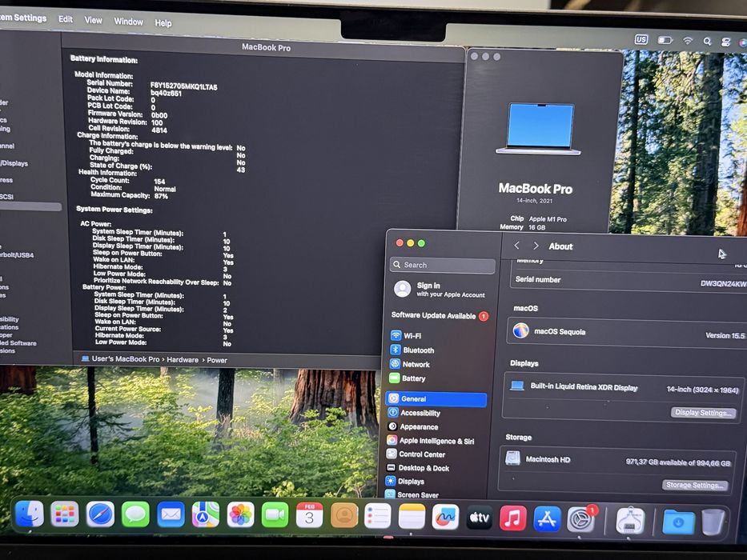
Task: Go back using the About back chevron
Action: click(x=517, y=246)
